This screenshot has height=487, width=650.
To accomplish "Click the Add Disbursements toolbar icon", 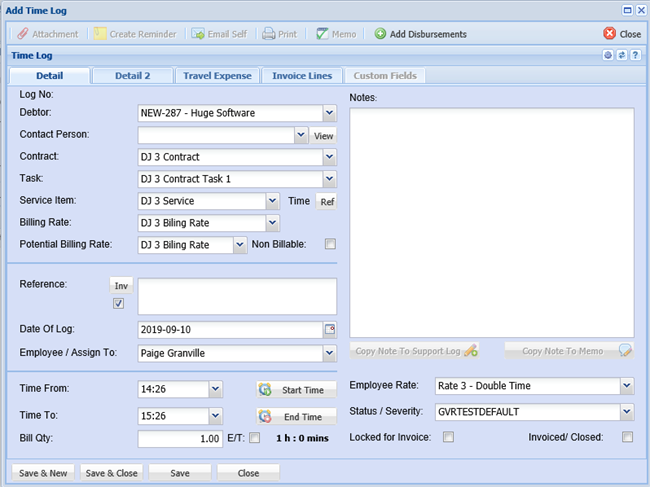I will pyautogui.click(x=381, y=34).
